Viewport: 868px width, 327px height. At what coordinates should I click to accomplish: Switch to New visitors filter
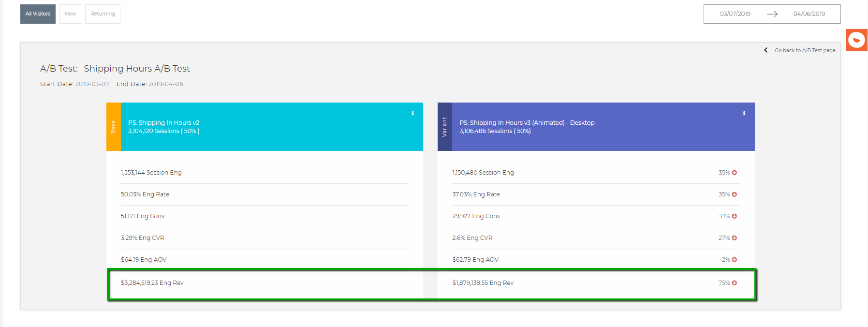point(70,14)
